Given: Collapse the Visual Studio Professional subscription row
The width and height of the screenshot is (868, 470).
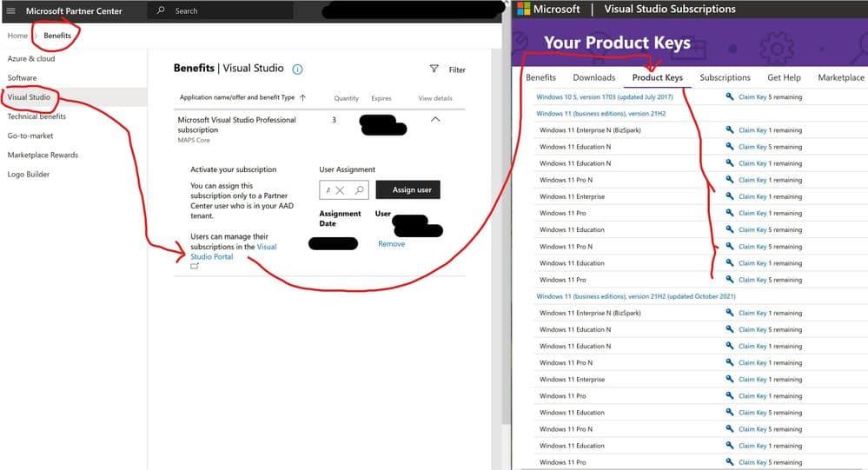Looking at the screenshot, I should (435, 120).
